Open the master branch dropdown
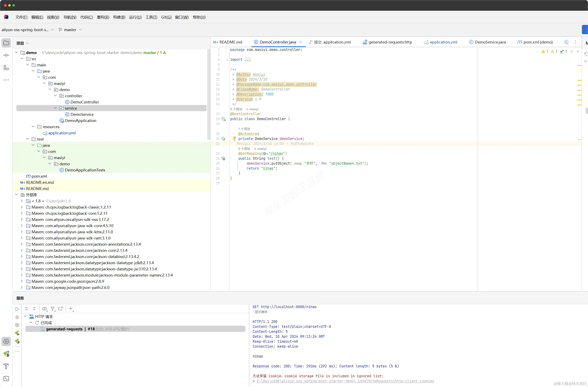 click(70, 30)
